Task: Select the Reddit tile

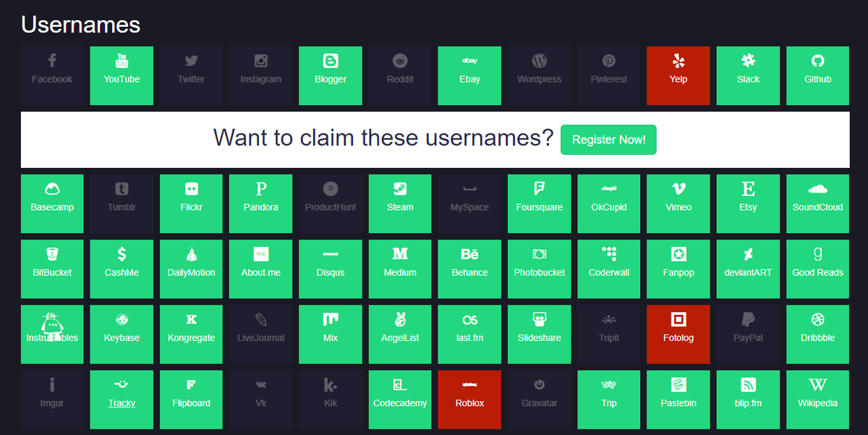Action: pyautogui.click(x=400, y=76)
